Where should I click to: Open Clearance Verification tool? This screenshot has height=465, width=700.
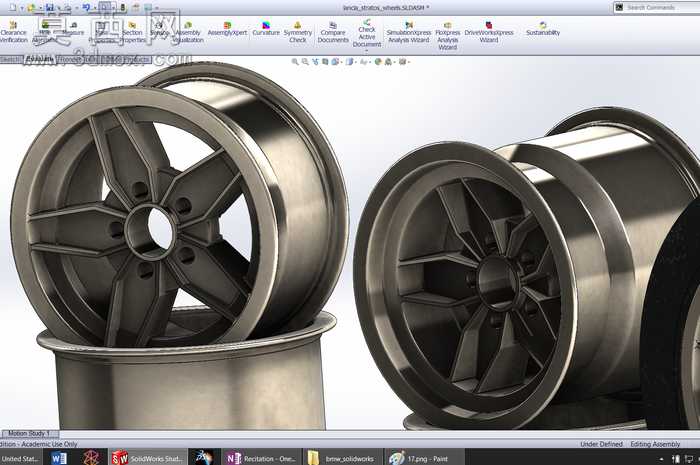13,32
